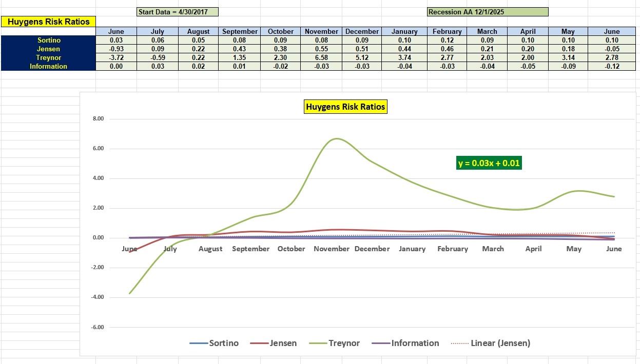This screenshot has height=364, width=640.
Task: Select the Jensen value 0.46 cell
Action: point(447,49)
